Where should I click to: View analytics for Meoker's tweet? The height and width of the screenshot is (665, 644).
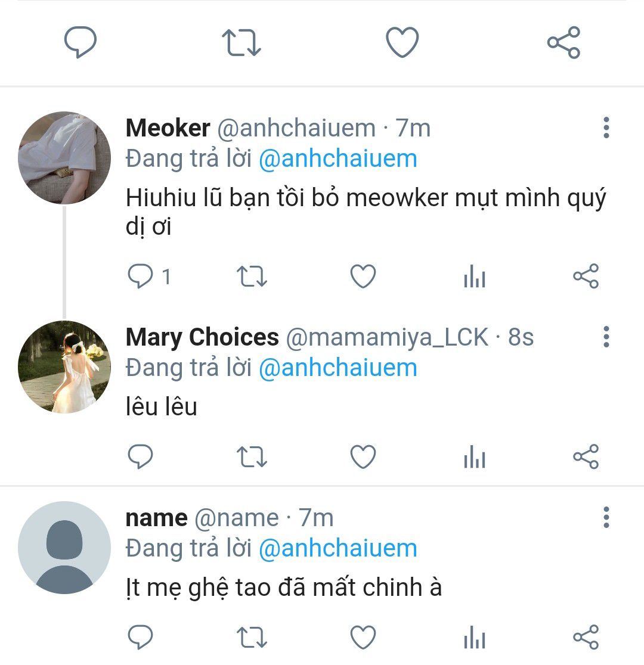tap(475, 277)
